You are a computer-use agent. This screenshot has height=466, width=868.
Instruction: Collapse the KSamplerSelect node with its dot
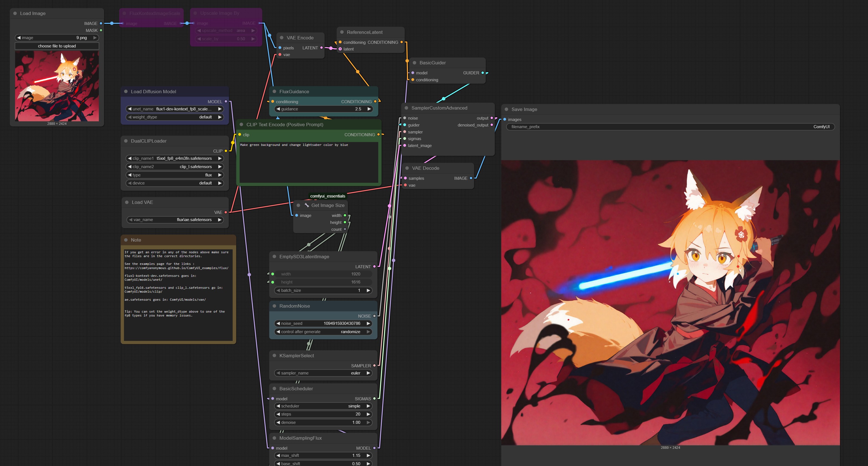(x=274, y=356)
